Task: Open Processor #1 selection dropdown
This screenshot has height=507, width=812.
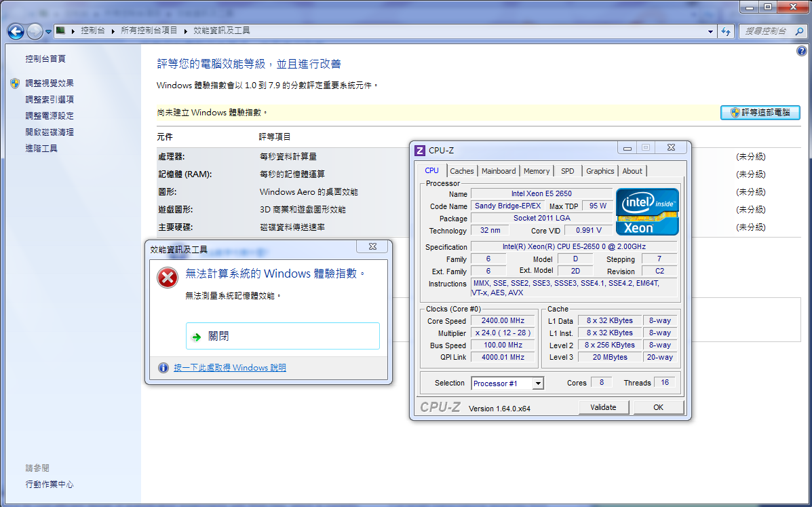Action: click(x=538, y=383)
